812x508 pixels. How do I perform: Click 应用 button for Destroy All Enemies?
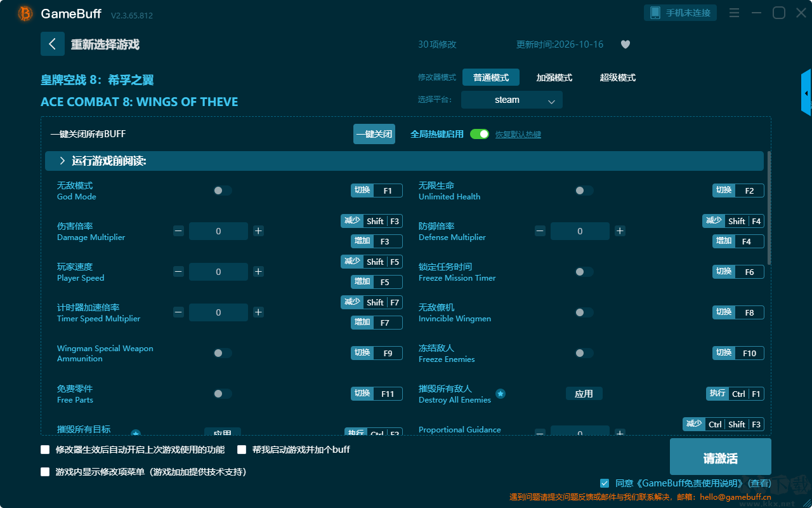pyautogui.click(x=584, y=394)
